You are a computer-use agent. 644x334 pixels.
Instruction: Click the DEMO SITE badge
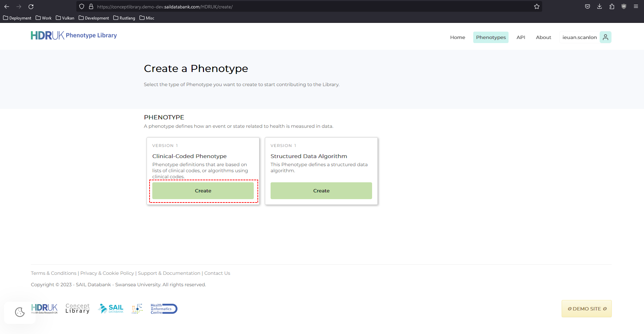pyautogui.click(x=587, y=309)
